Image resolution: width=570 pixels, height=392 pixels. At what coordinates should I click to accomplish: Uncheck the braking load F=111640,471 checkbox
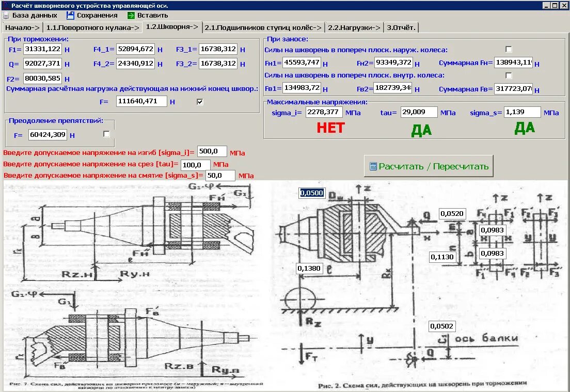point(200,101)
